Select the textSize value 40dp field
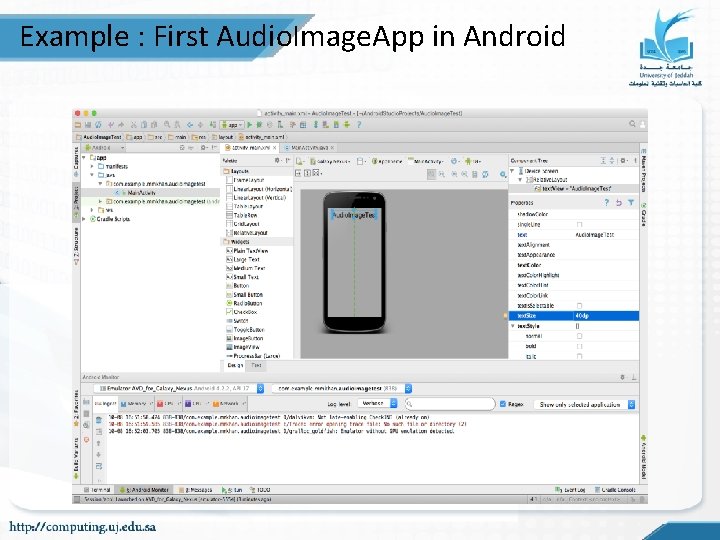This screenshot has height=540, width=720. [606, 316]
